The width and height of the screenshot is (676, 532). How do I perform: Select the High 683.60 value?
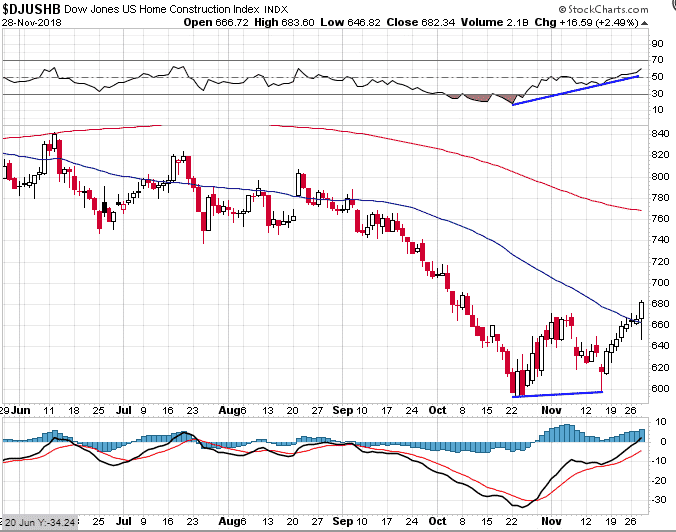pyautogui.click(x=285, y=22)
